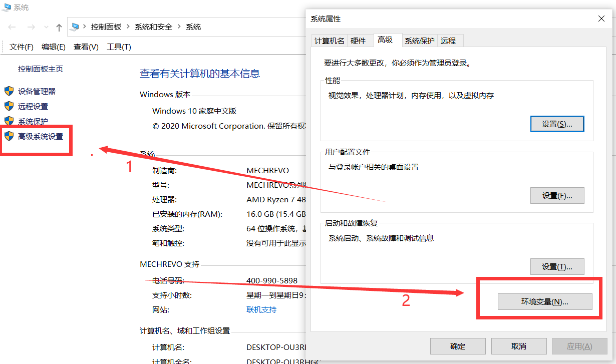This screenshot has height=364, width=616.
Task: Click the 64 位操作系统 system type value
Action: point(276,228)
